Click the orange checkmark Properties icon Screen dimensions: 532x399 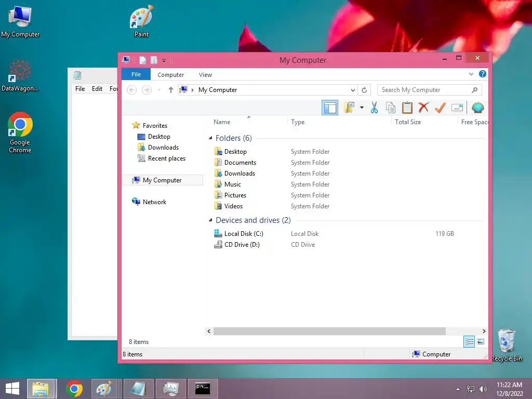pyautogui.click(x=440, y=108)
